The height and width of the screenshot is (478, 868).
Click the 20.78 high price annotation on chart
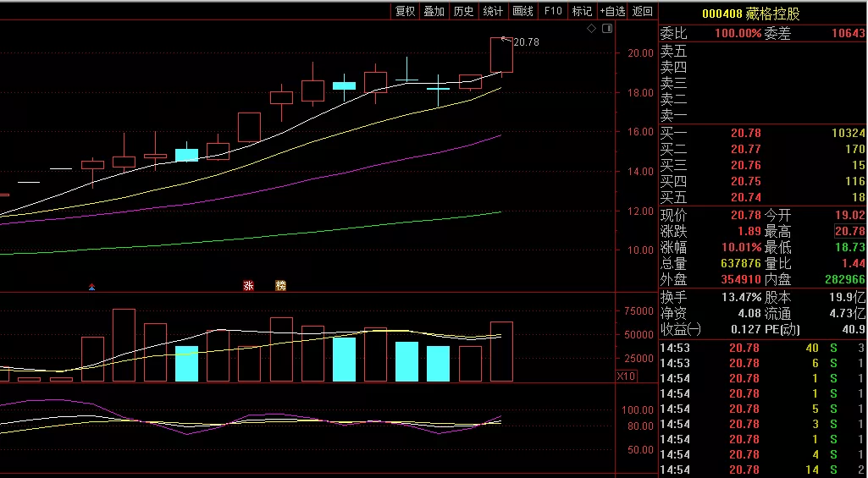(x=527, y=42)
